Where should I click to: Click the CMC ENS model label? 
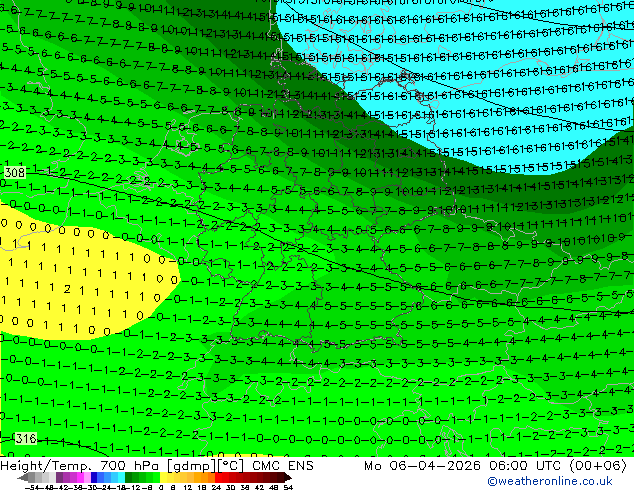pos(283,466)
